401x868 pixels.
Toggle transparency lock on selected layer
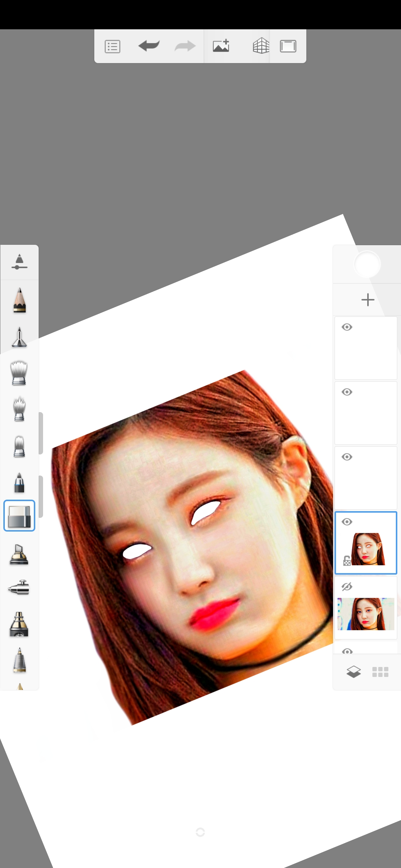[347, 561]
